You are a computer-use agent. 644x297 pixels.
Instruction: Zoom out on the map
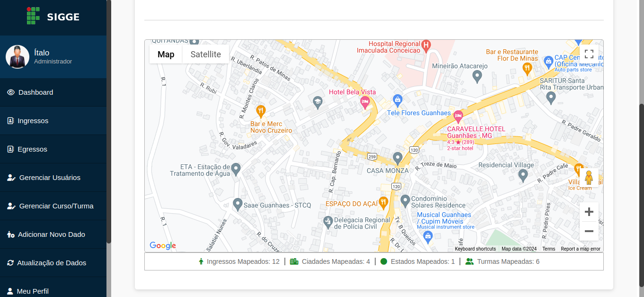[589, 231]
